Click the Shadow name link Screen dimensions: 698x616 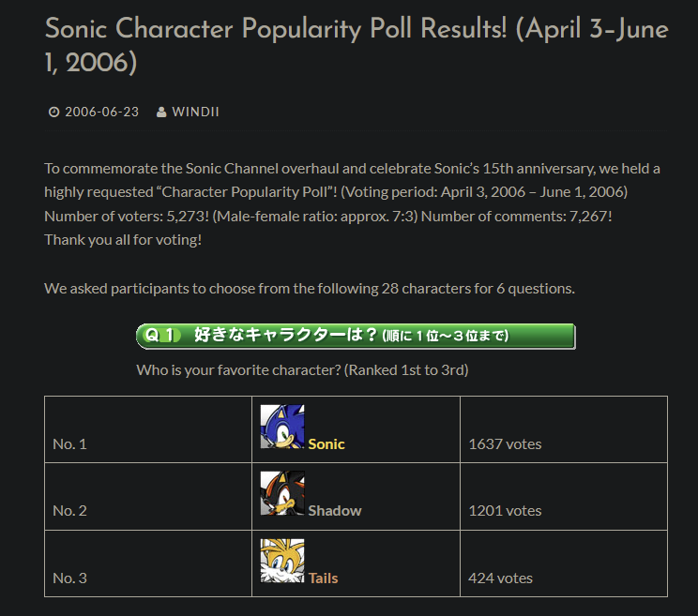coord(335,511)
